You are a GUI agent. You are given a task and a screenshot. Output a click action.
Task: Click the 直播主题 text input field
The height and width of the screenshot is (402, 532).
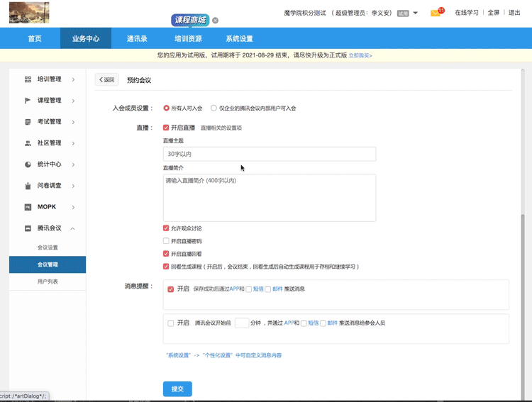click(x=270, y=154)
